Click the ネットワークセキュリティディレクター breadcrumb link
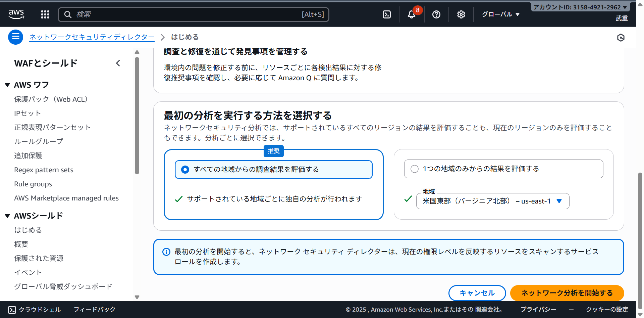 click(92, 37)
